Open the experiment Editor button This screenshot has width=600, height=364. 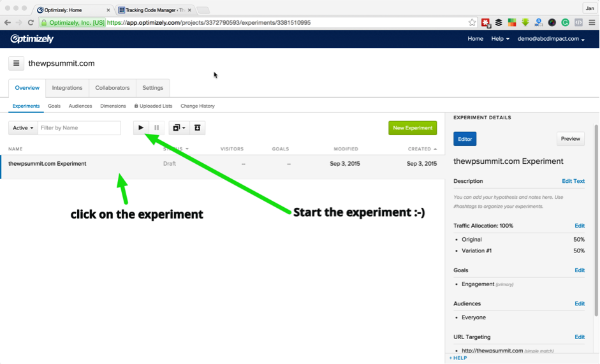pyautogui.click(x=465, y=139)
